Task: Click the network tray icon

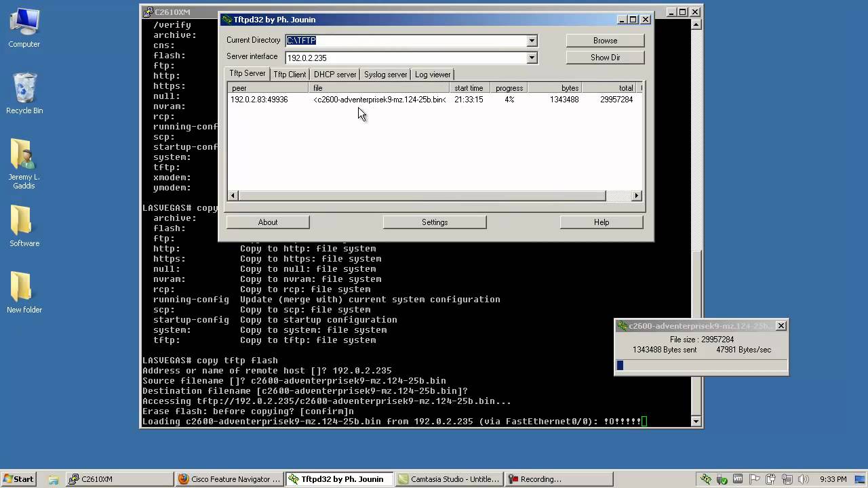Action: coord(787,479)
